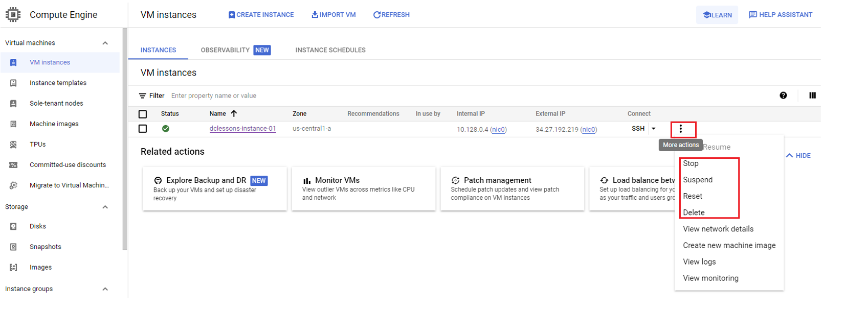Choose Delete from the actions menu
868x333 pixels.
pos(694,212)
